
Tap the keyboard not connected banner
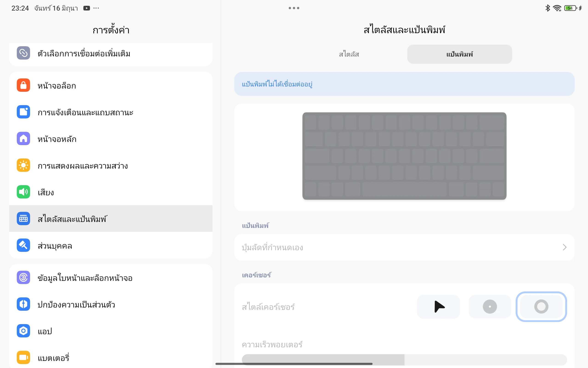coord(404,84)
